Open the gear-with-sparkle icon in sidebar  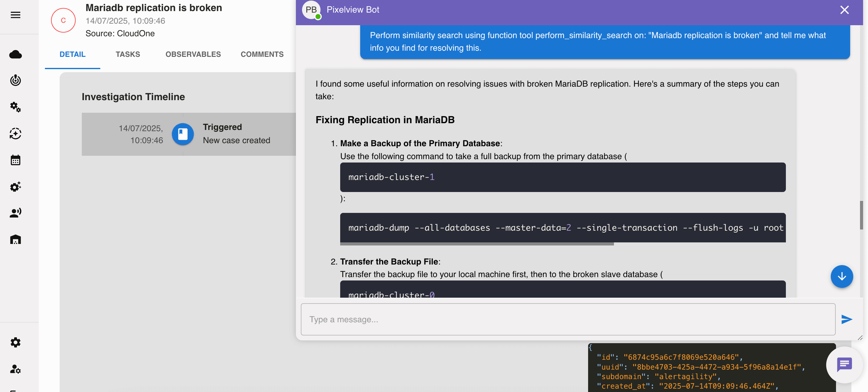pyautogui.click(x=15, y=186)
